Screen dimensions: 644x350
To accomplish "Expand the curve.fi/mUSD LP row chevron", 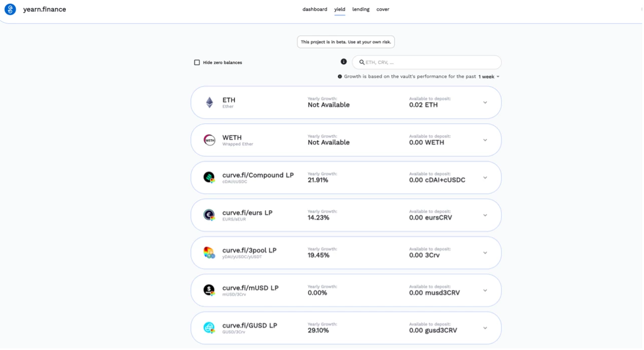I will pyautogui.click(x=485, y=290).
